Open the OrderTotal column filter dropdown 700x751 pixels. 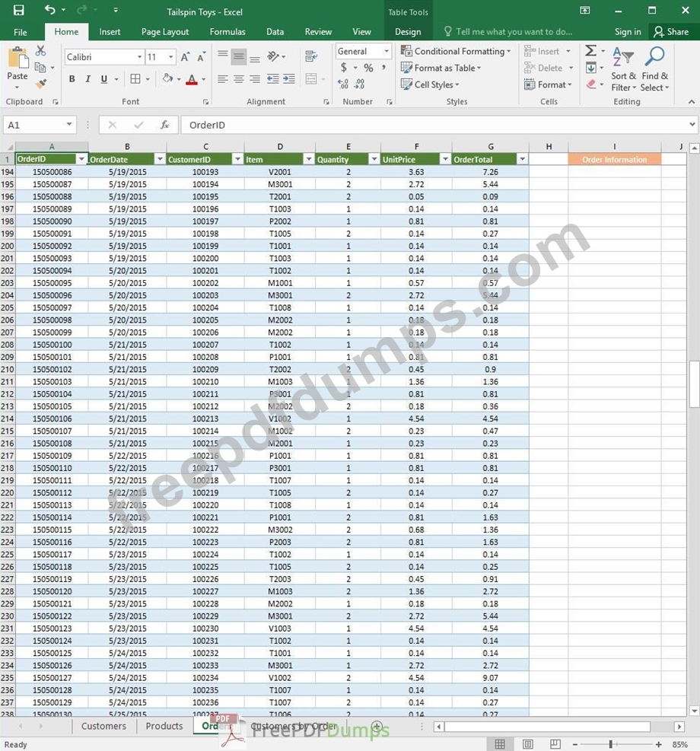[x=523, y=159]
